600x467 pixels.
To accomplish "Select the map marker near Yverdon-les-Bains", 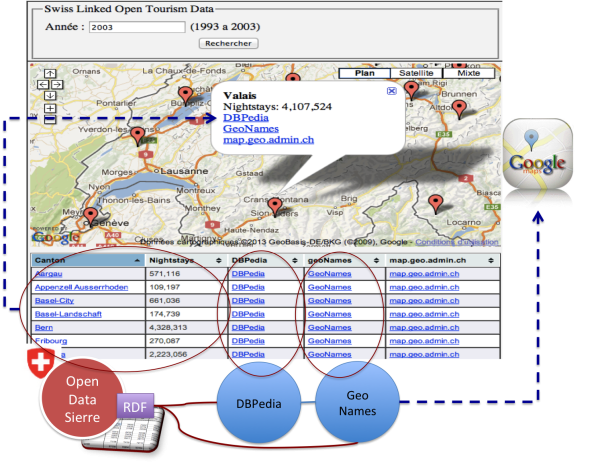I will tap(137, 137).
